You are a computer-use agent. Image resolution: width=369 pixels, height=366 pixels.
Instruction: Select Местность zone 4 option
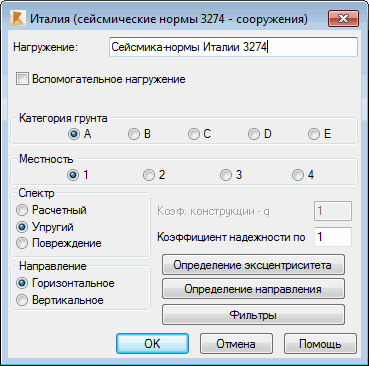pos(298,175)
